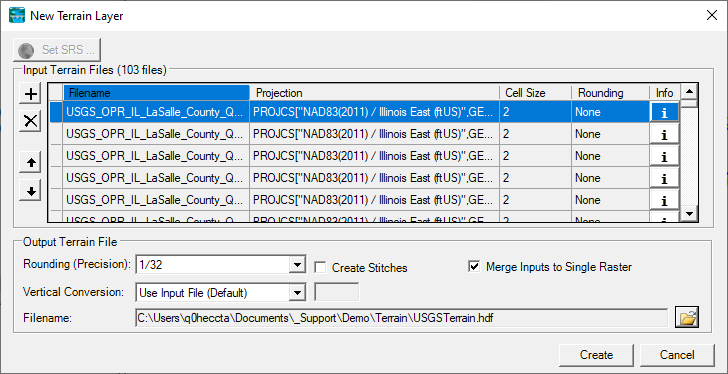The image size is (728, 374).
Task: Browse for output file with folder icon
Action: pos(687,318)
